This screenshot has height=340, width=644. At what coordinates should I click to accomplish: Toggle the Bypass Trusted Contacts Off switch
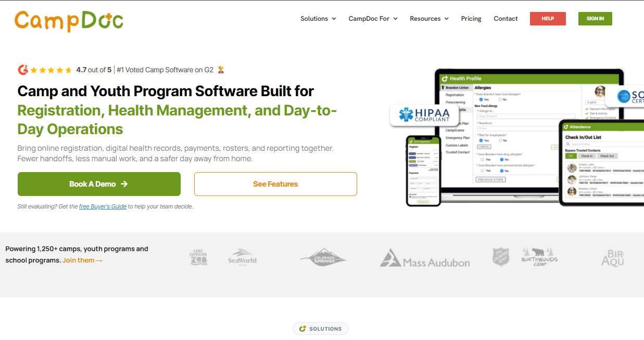(x=571, y=156)
